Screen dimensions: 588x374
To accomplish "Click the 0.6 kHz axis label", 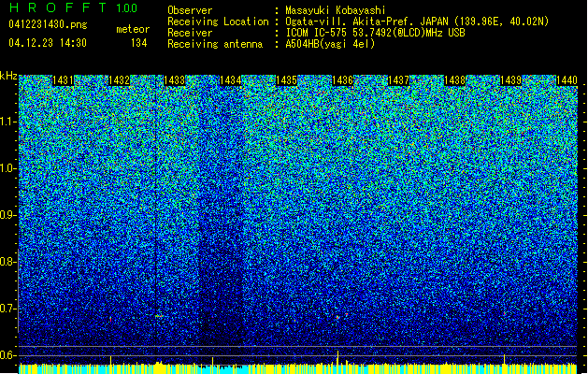I will 8,355.
